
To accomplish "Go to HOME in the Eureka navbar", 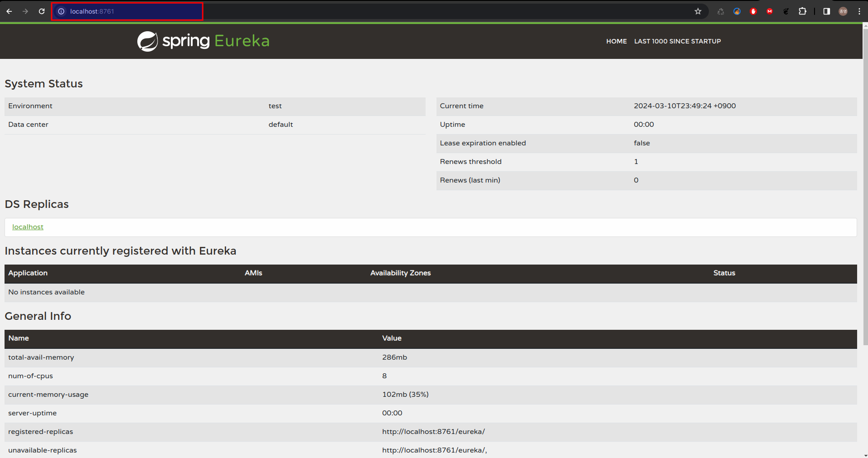I will 616,41.
